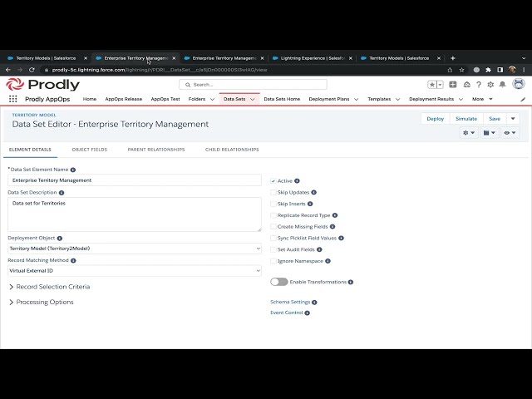Viewport: 532px width, 399px height.
Task: Click the Data Set Element Name field
Action: point(135,180)
